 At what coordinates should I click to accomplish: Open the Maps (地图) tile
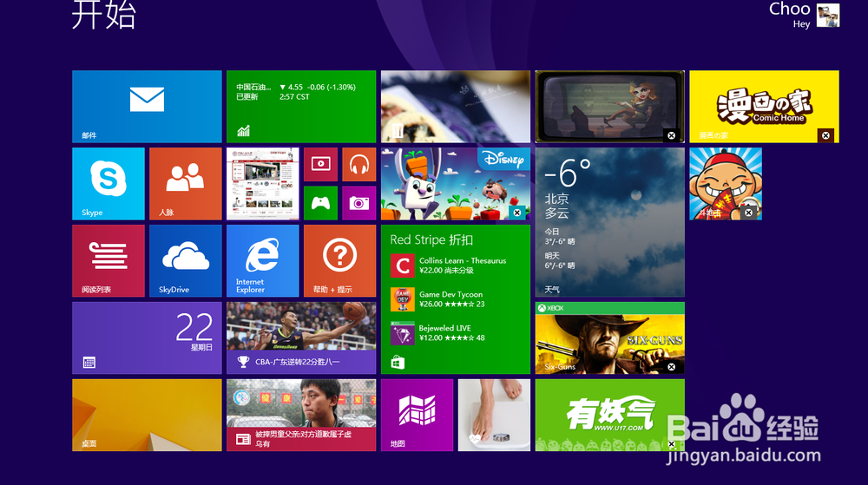[417, 415]
